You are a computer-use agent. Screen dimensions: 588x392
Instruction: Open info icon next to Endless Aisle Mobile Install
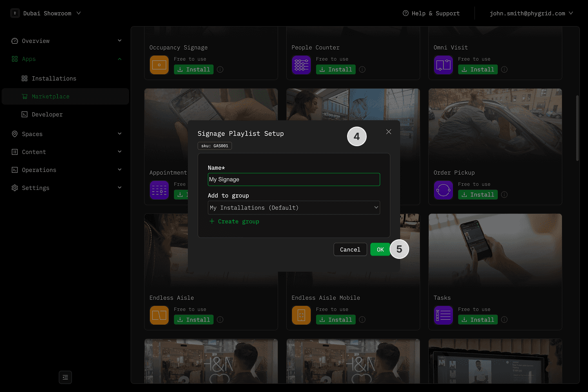pyautogui.click(x=362, y=320)
